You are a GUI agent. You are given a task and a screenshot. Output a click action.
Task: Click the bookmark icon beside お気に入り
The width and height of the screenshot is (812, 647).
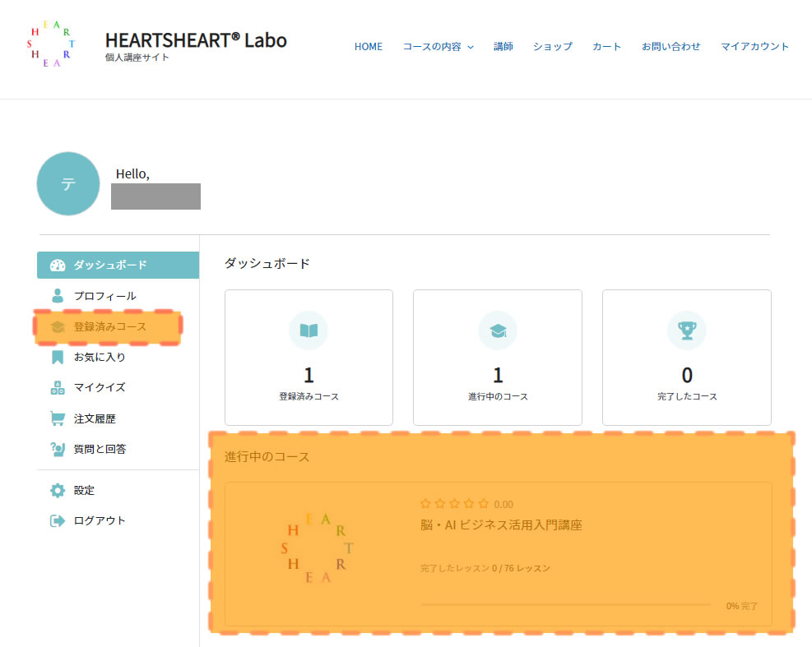point(58,357)
